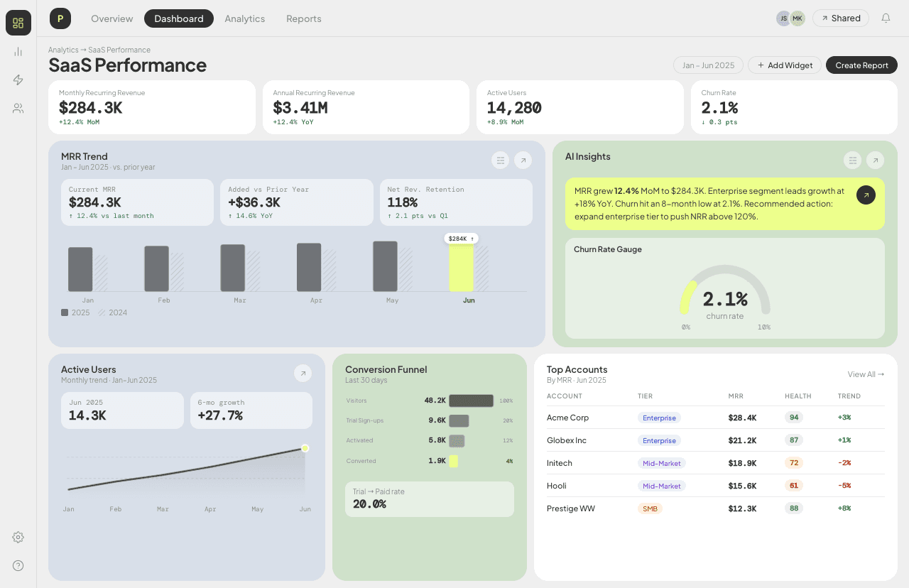909x588 pixels.
Task: Click the health score 94 badge
Action: coord(794,418)
